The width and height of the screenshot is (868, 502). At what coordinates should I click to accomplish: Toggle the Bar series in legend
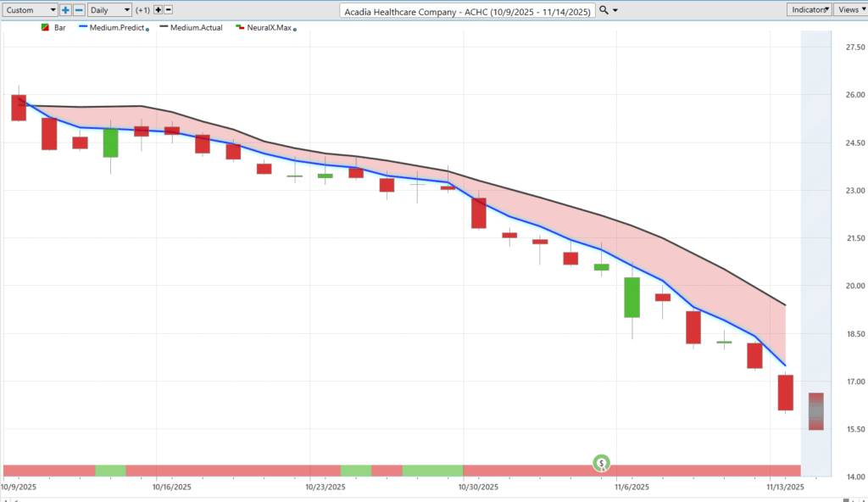[53, 28]
